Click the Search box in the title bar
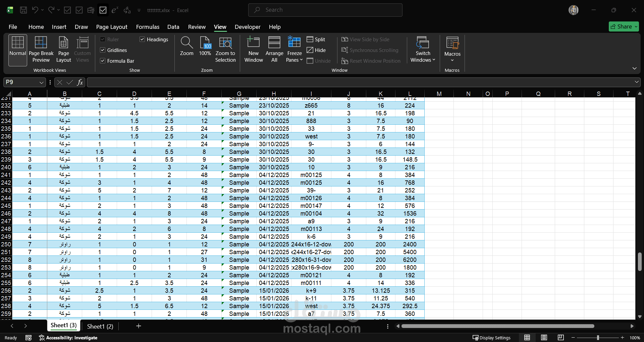 [325, 10]
